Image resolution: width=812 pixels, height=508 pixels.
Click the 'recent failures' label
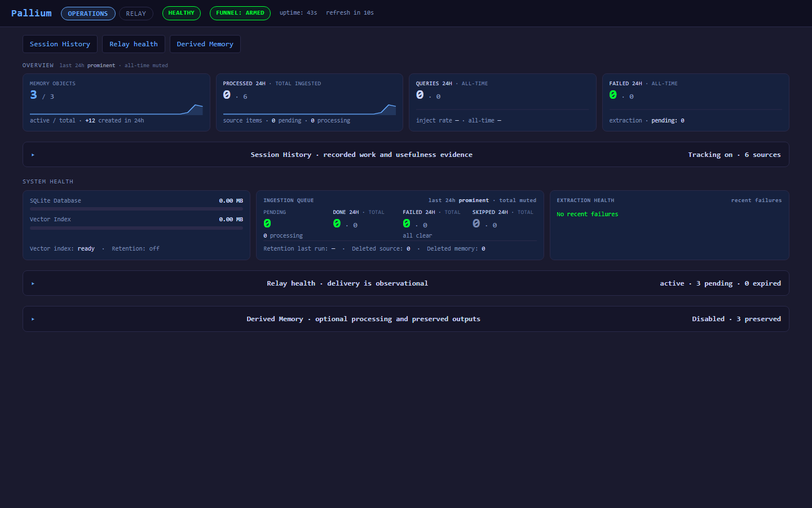(x=757, y=200)
